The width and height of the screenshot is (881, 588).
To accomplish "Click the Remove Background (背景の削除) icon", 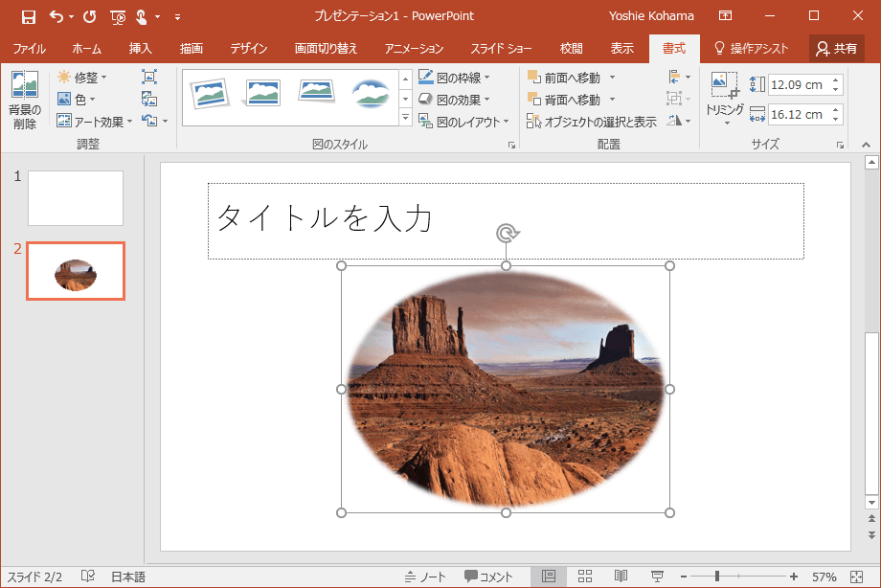I will (24, 88).
